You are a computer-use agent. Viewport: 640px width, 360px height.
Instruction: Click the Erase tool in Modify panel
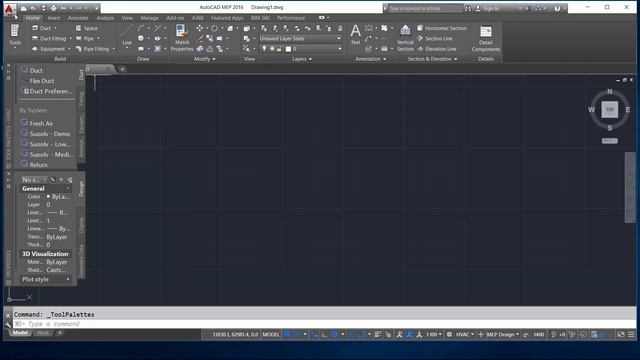(x=200, y=39)
